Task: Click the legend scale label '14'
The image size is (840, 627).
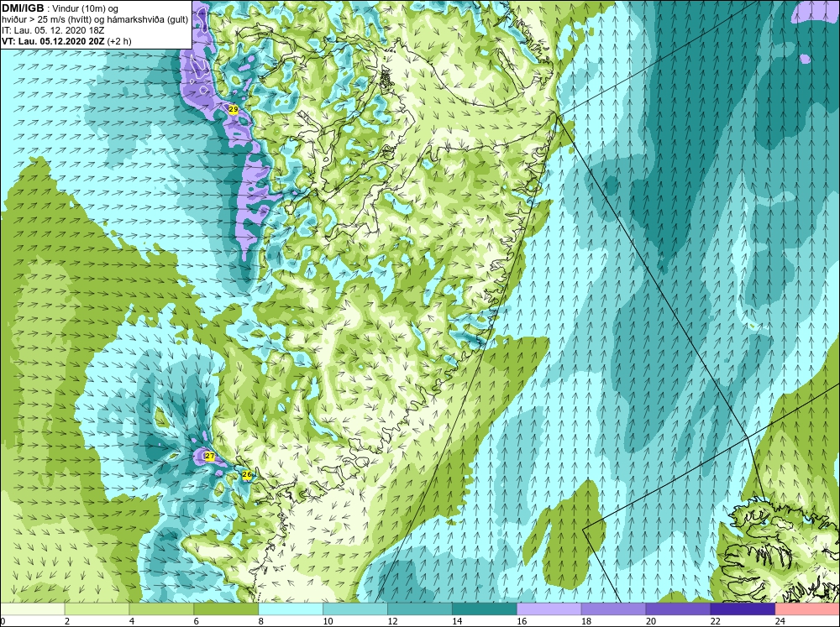Action: [457, 621]
